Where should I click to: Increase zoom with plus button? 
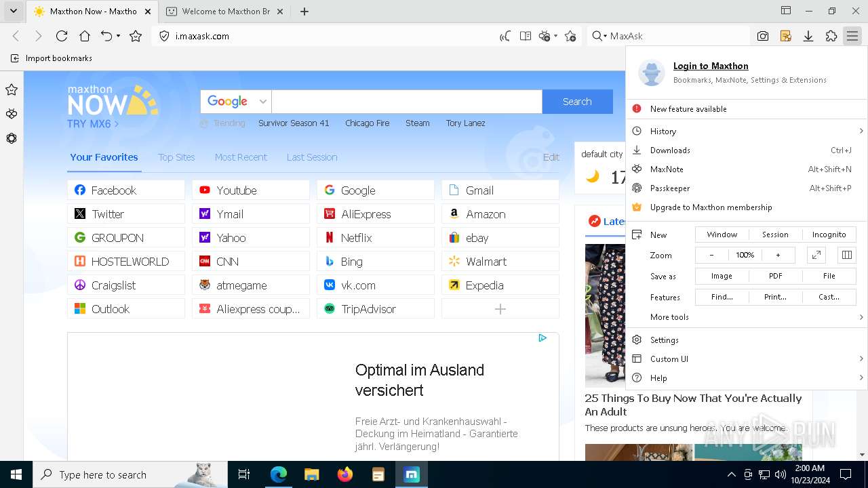[778, 255]
